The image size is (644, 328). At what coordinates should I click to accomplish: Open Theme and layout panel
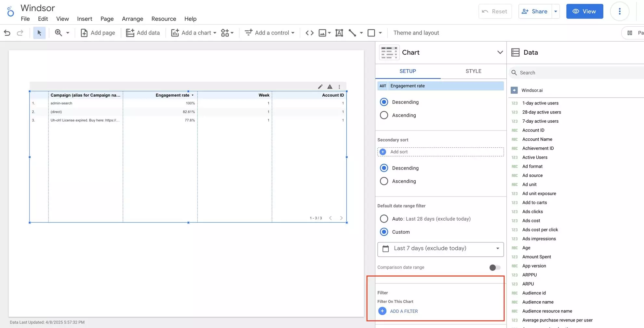tap(416, 33)
